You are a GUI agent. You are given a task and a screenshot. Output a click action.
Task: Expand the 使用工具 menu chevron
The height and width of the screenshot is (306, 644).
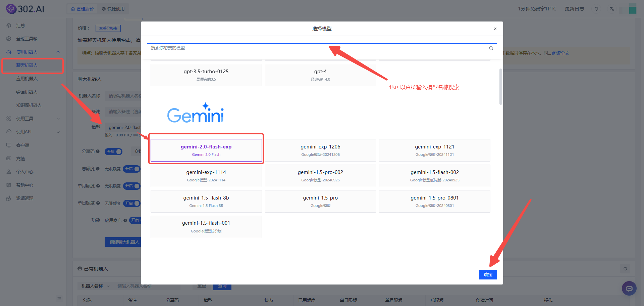point(58,119)
